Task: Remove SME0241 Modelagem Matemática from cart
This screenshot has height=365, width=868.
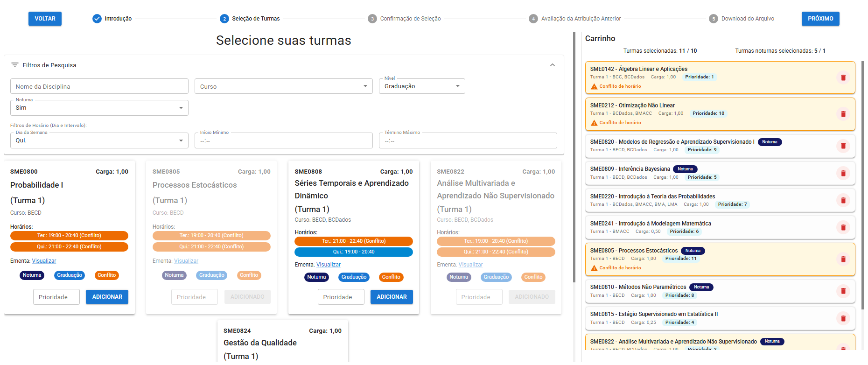Action: coord(843,227)
